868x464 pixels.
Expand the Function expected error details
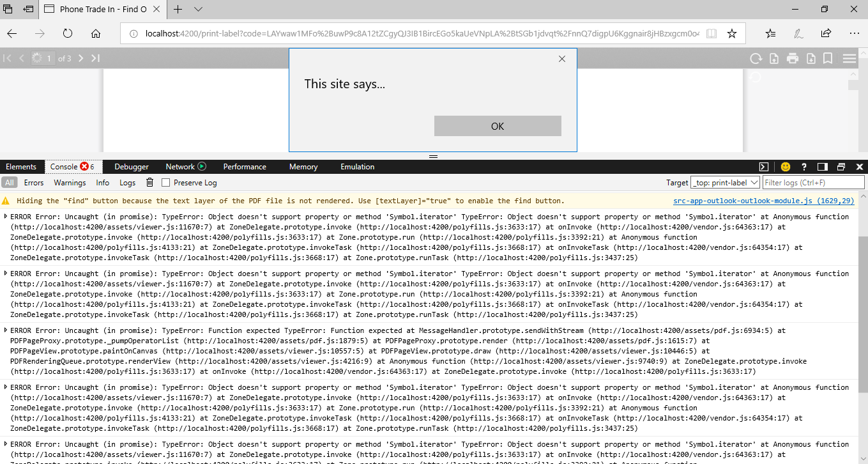tap(4, 330)
